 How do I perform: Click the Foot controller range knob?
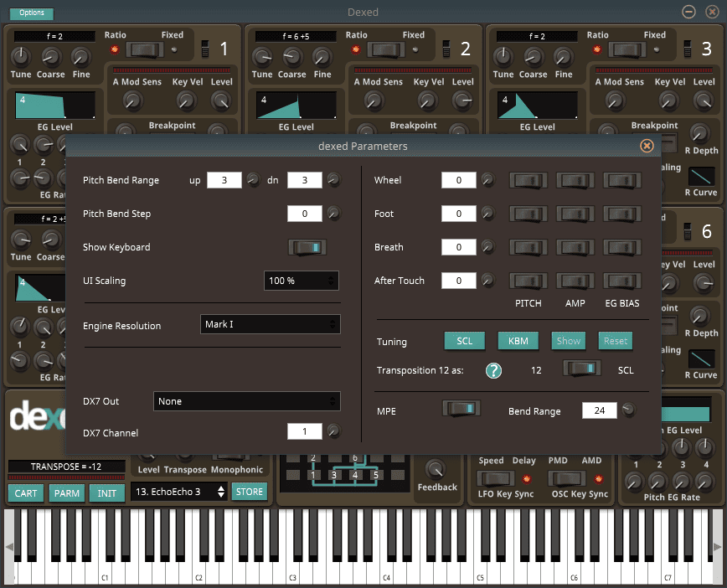click(487, 214)
